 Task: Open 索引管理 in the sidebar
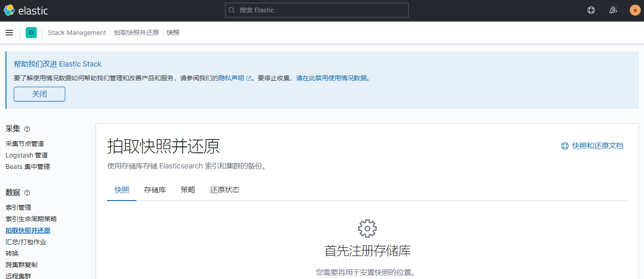point(18,208)
